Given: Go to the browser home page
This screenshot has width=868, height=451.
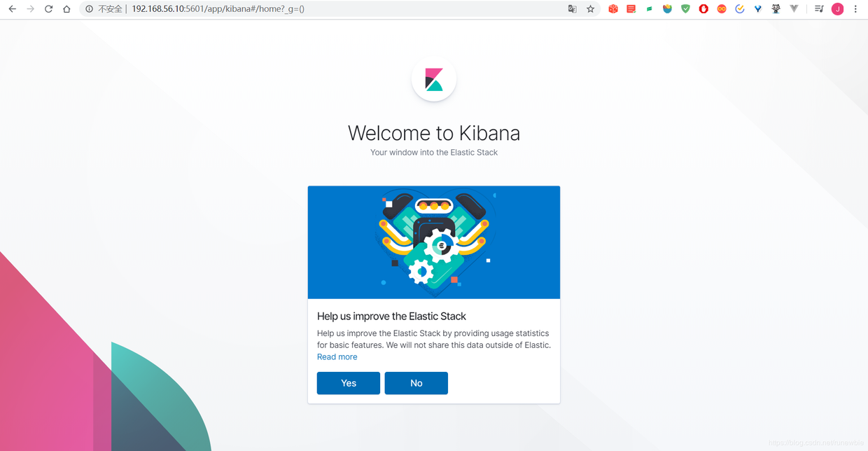Looking at the screenshot, I should pos(66,9).
